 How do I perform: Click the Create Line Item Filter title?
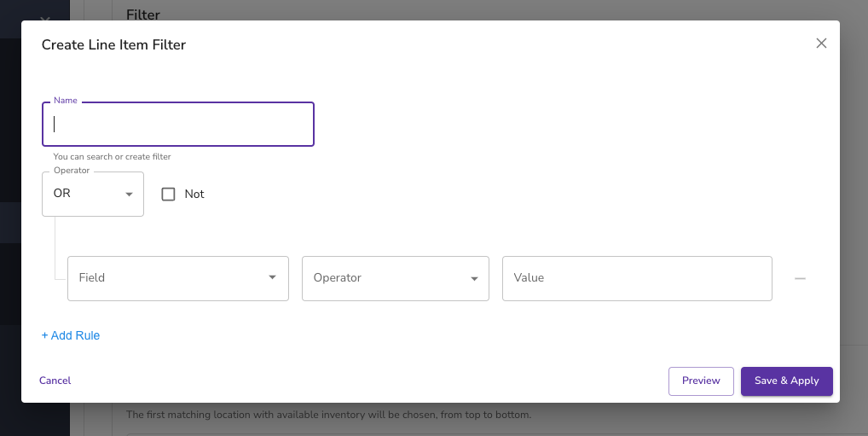click(x=113, y=45)
